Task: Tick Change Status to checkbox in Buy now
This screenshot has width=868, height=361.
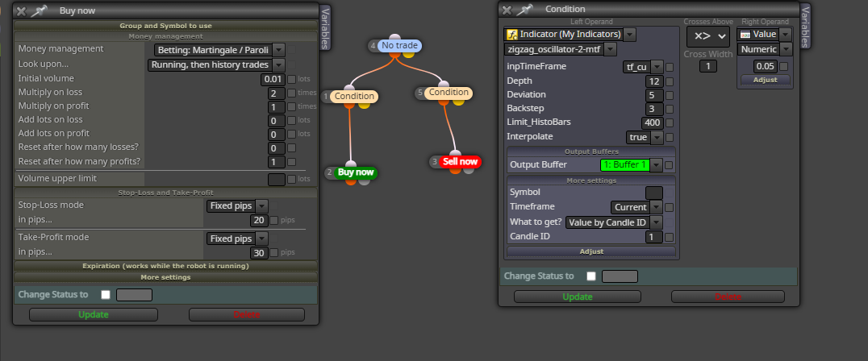Action: (105, 295)
